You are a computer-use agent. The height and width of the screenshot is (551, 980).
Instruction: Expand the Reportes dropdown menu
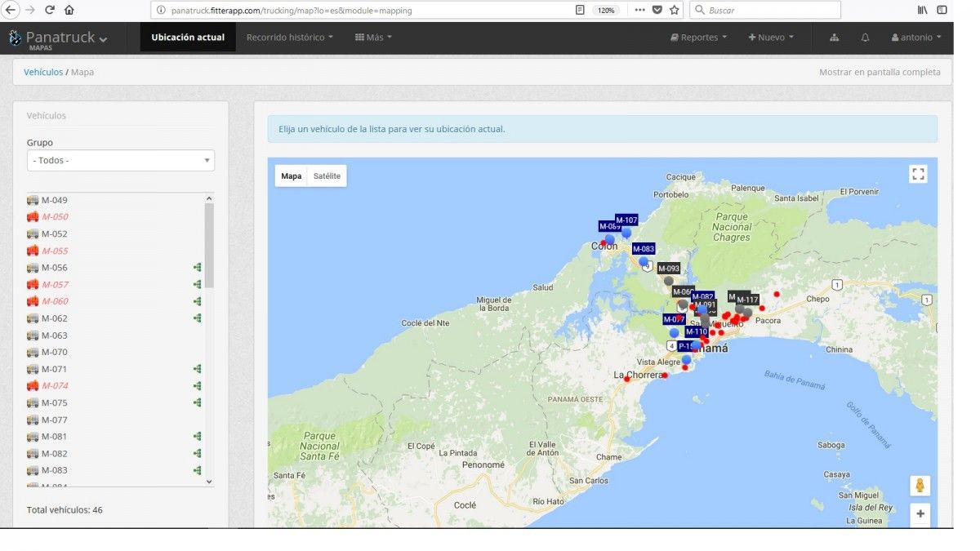(x=699, y=38)
